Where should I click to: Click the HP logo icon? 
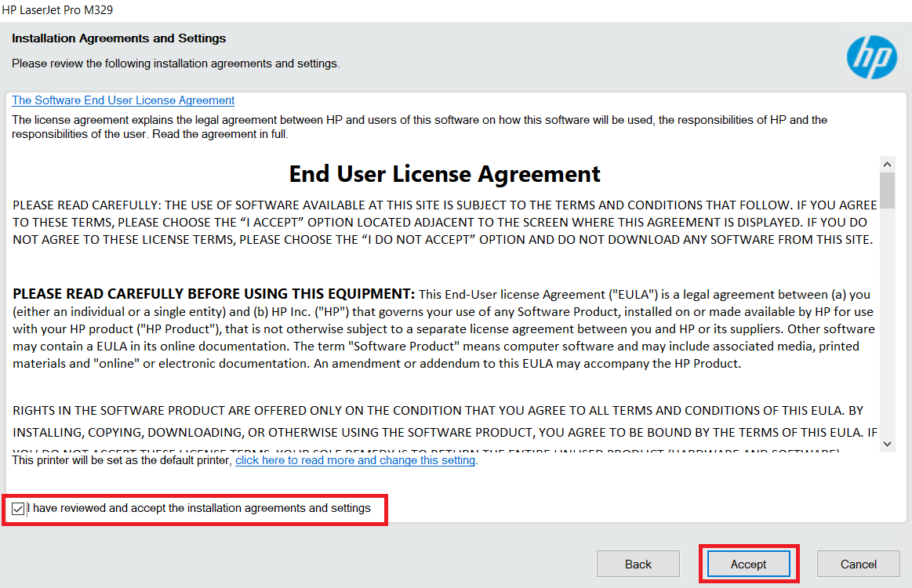tap(871, 57)
